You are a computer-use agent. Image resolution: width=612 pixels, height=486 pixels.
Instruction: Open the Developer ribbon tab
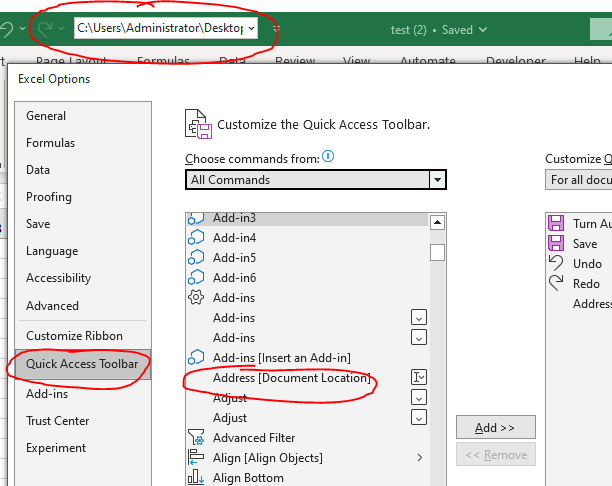tap(516, 61)
